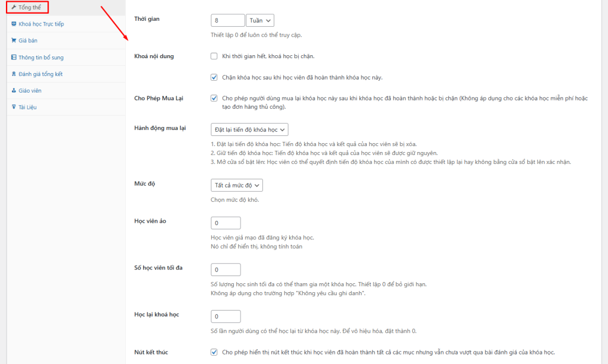
Task: Focus the Học viên ảo input field
Action: (226, 223)
